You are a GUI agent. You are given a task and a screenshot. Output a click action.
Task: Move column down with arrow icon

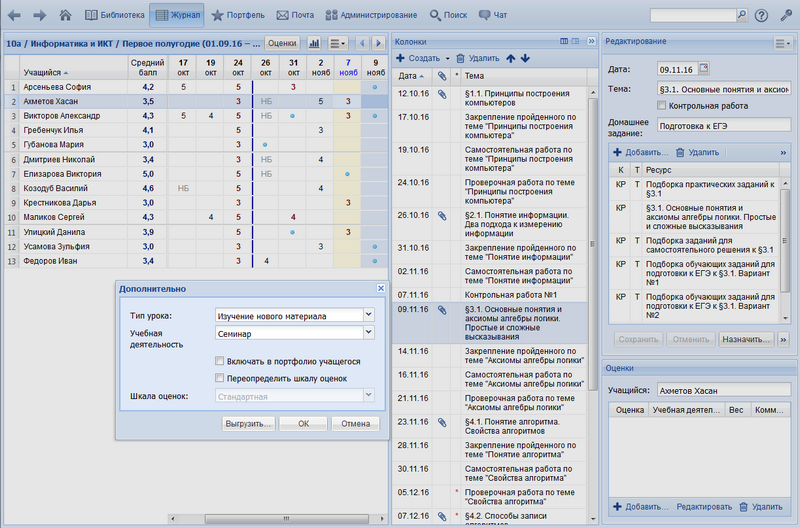525,59
